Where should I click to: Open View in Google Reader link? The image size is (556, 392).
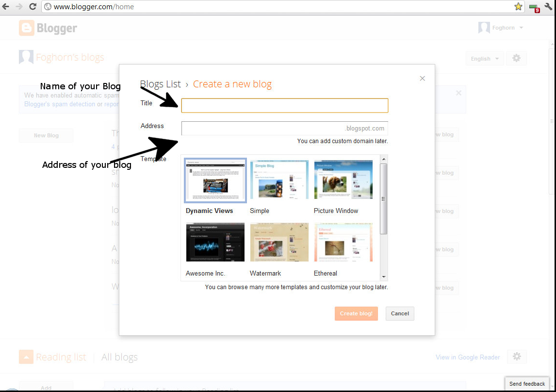[467, 357]
